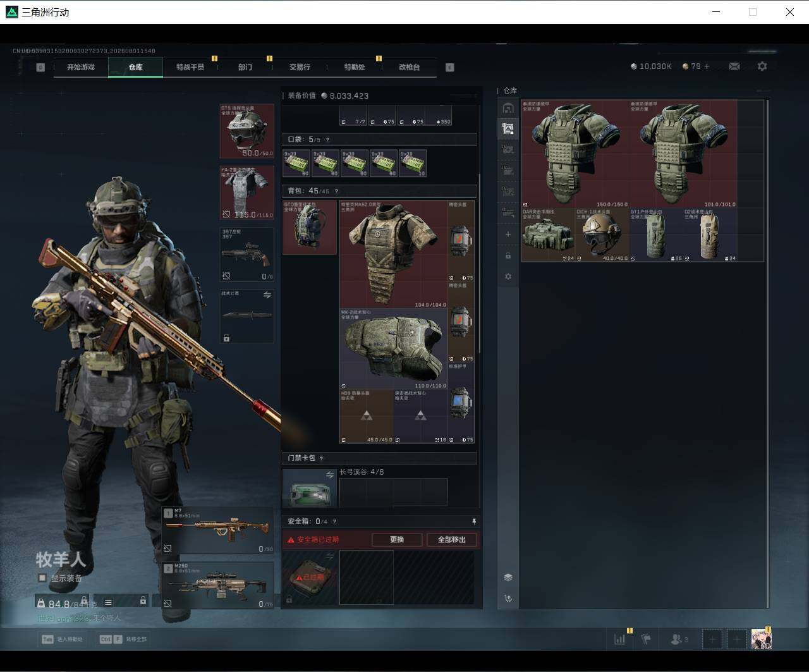Select the first 泰坦防弹装甲 with 150.0 durability
The height and width of the screenshot is (672, 809).
click(575, 154)
